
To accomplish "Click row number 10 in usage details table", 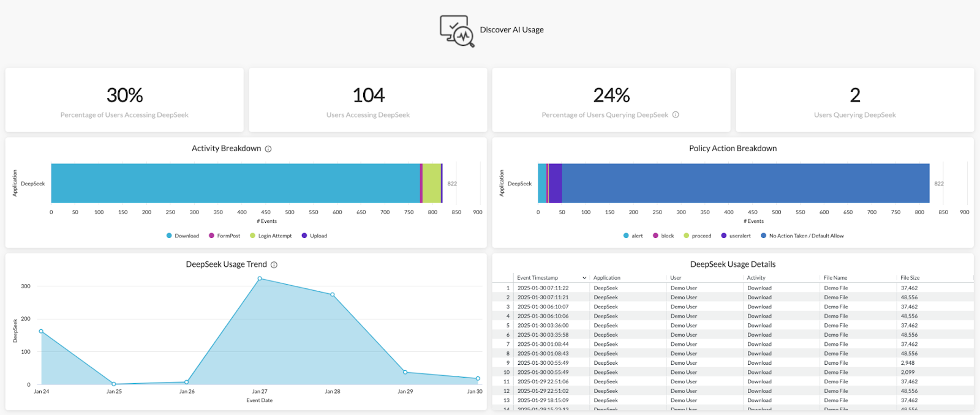I will [507, 372].
